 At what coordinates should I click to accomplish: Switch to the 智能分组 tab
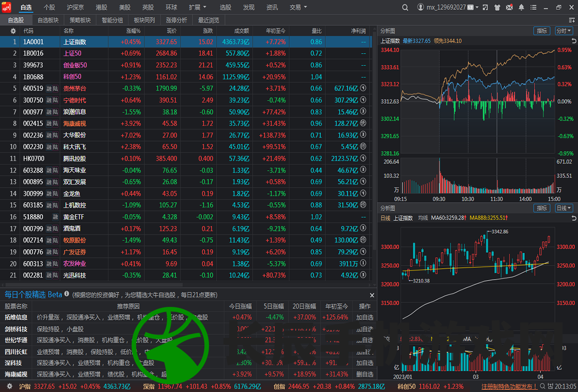(x=113, y=20)
